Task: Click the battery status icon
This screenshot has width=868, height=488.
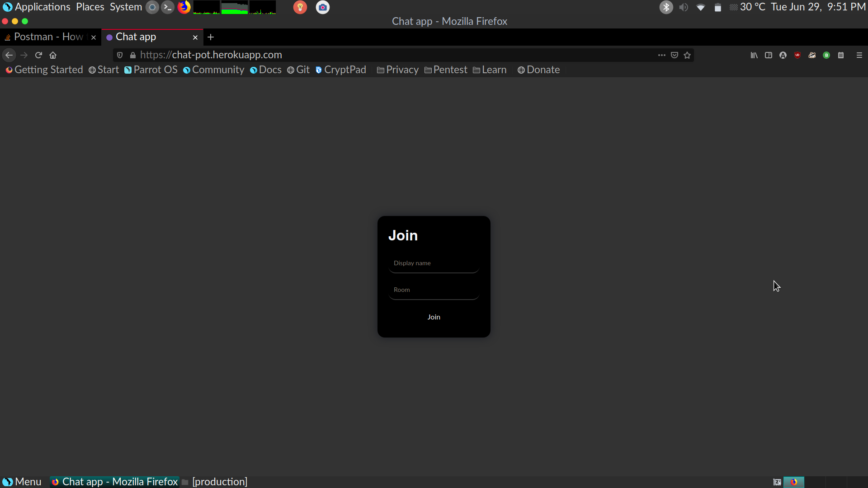Action: pyautogui.click(x=716, y=7)
